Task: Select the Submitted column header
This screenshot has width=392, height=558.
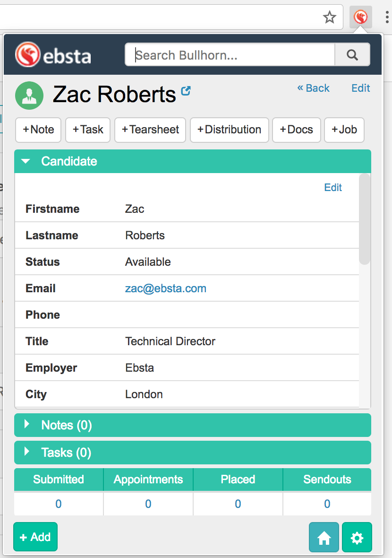Action: point(59,480)
